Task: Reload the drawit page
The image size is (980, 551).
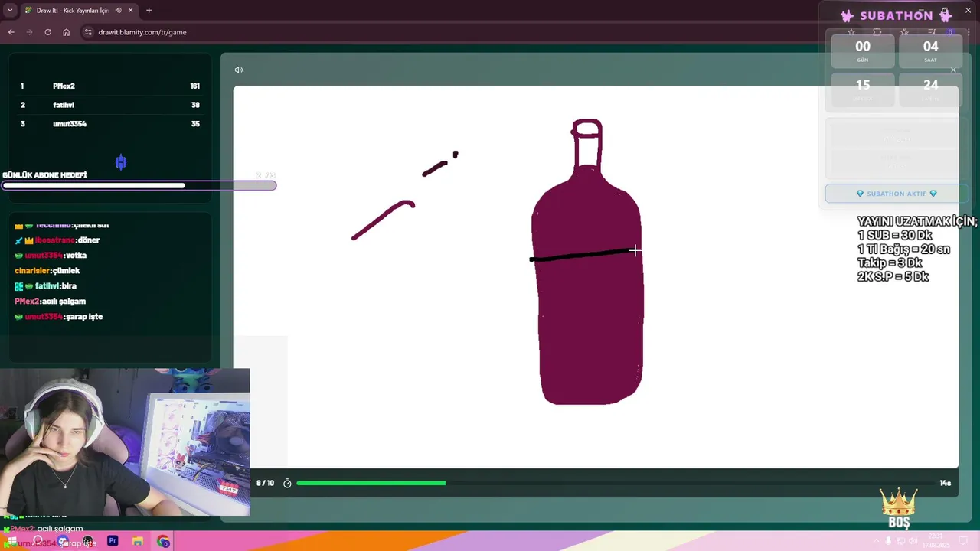Action: 47,32
